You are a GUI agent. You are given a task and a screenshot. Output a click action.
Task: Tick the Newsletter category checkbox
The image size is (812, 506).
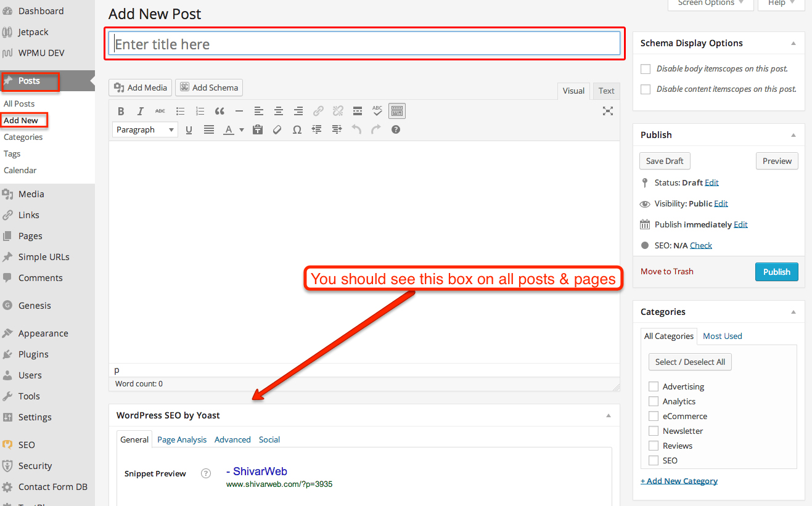tap(654, 431)
